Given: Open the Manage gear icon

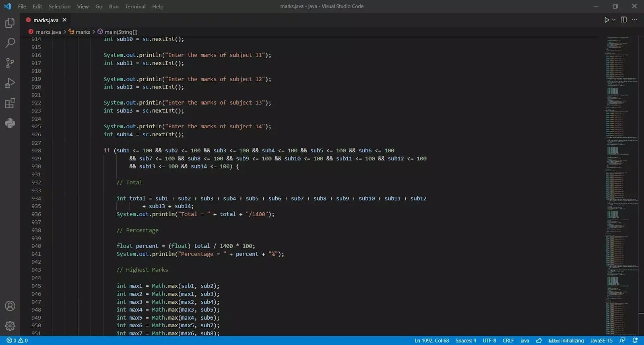Looking at the screenshot, I should click(10, 326).
